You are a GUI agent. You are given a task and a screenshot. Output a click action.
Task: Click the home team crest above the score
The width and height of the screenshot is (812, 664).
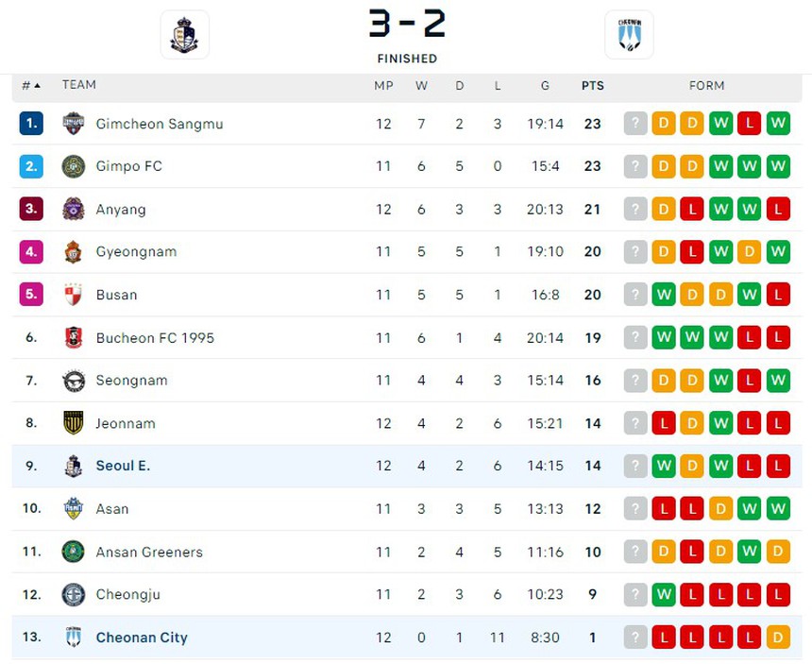[184, 35]
